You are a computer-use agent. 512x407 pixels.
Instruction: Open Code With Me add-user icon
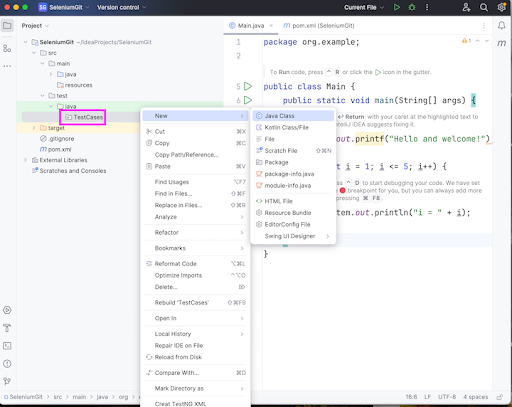tap(466, 7)
